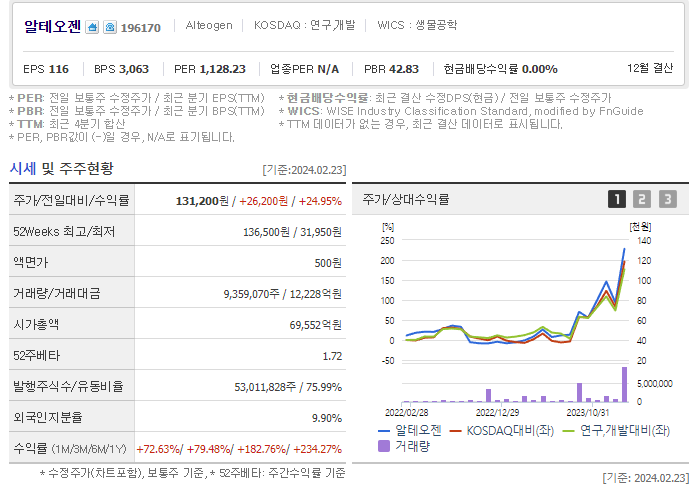Select +72.63% 1M return
The height and width of the screenshot is (489, 699).
tap(158, 449)
